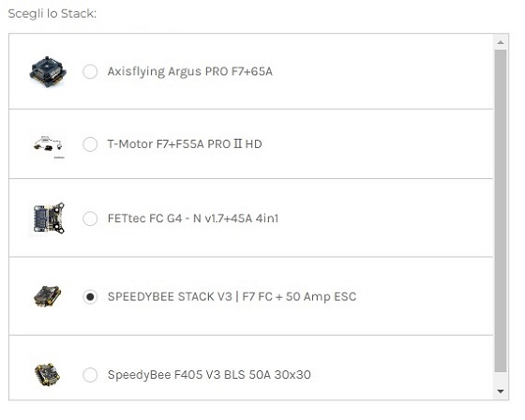Click the 'Axisflying Argus PRO F7+65A' label
Image resolution: width=525 pixels, height=420 pixels.
189,71
